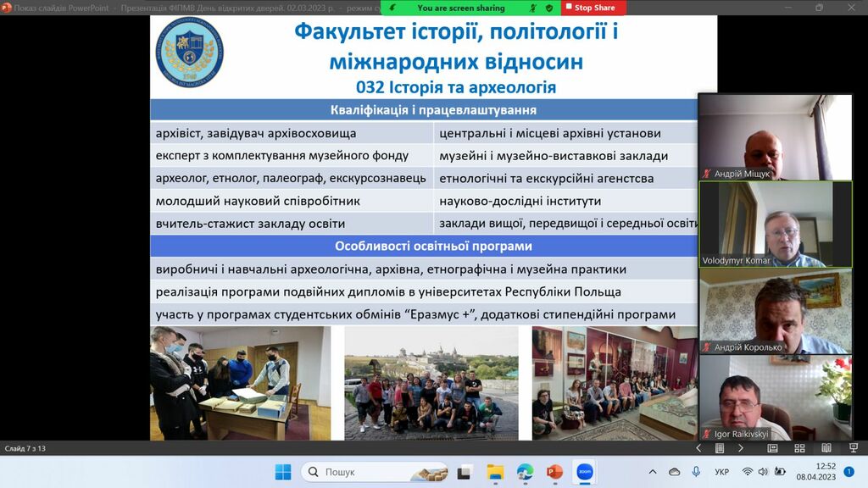Open the УКР language switcher
The image size is (868, 488).
pyautogui.click(x=722, y=472)
